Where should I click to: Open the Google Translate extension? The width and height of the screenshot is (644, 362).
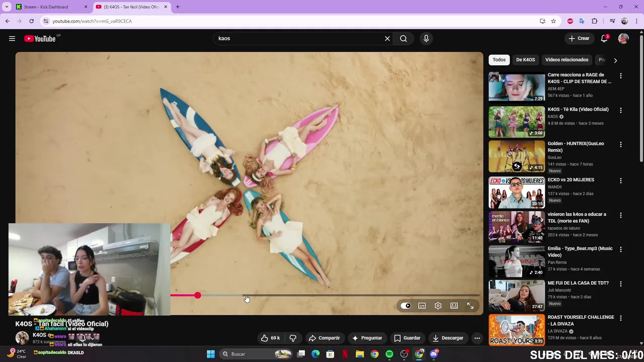582,21
